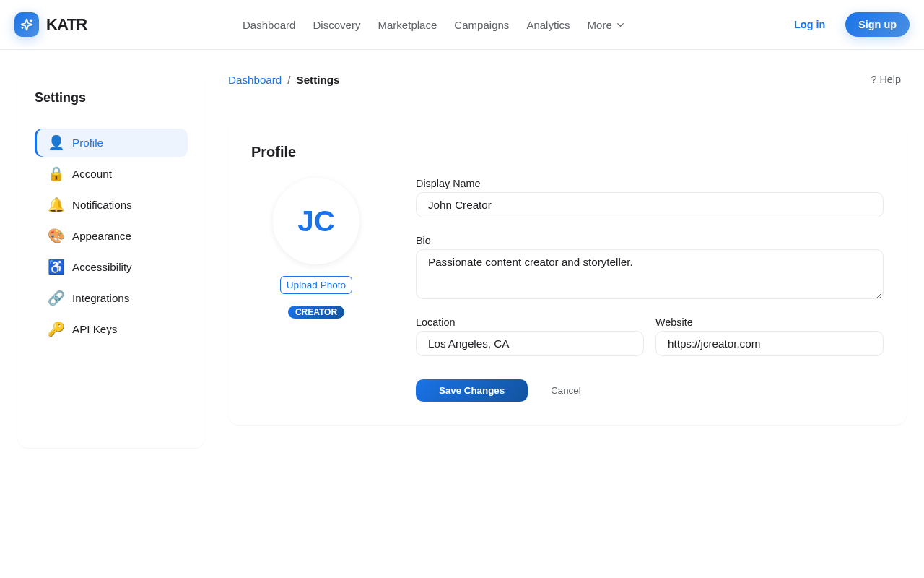Click the KATR brand name text
Screen dimensions: 924x578
[66, 25]
